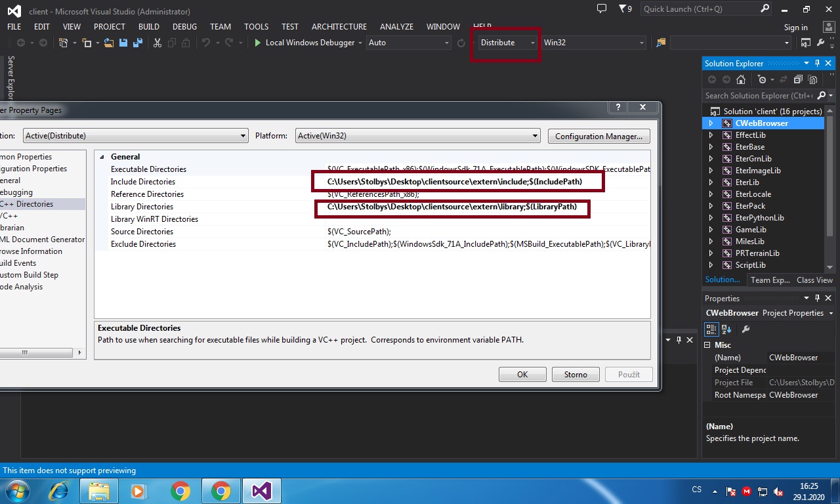This screenshot has width=840, height=504.
Task: Select Build Events tree item in dialog
Action: click(18, 263)
